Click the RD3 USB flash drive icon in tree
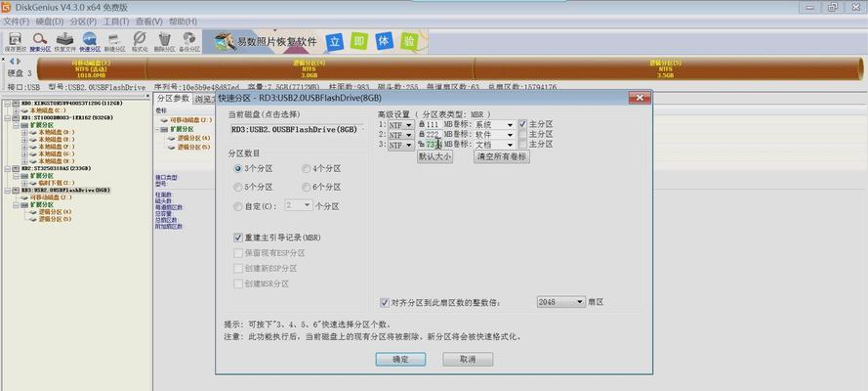Viewport: 868px width, 391px height. click(16, 190)
